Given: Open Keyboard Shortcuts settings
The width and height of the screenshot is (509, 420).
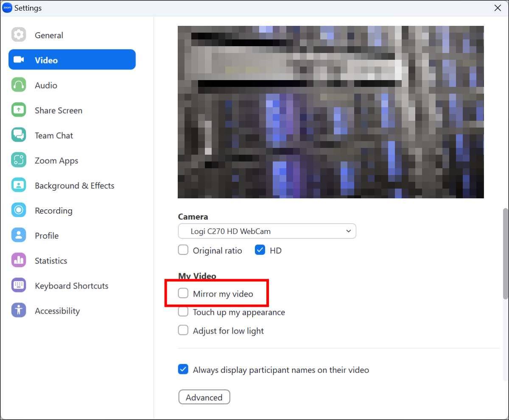Looking at the screenshot, I should tap(72, 285).
